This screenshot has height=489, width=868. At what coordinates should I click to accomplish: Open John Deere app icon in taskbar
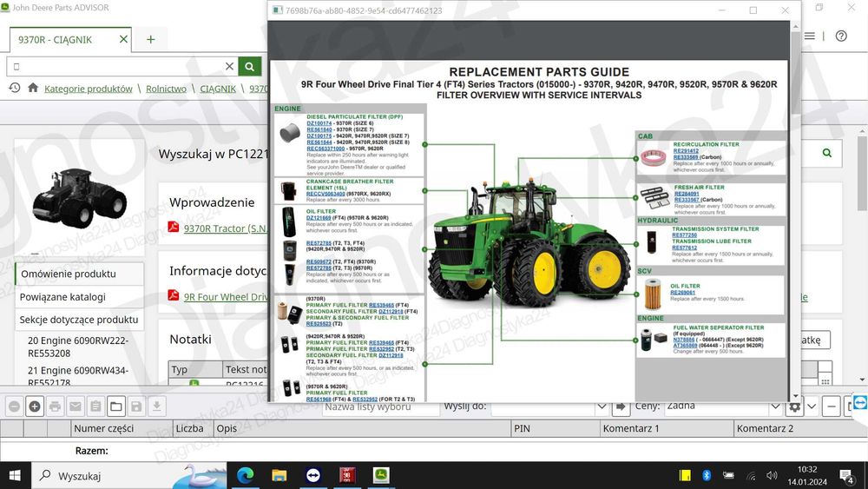tap(381, 475)
